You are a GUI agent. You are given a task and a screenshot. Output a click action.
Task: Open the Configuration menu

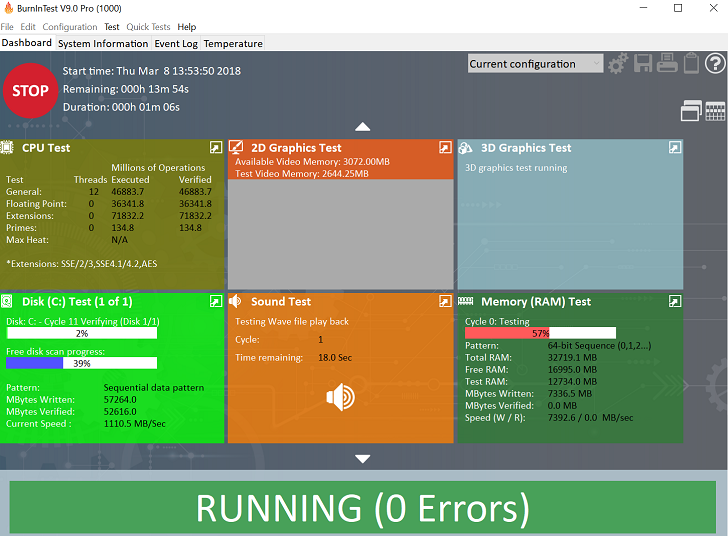(x=70, y=27)
